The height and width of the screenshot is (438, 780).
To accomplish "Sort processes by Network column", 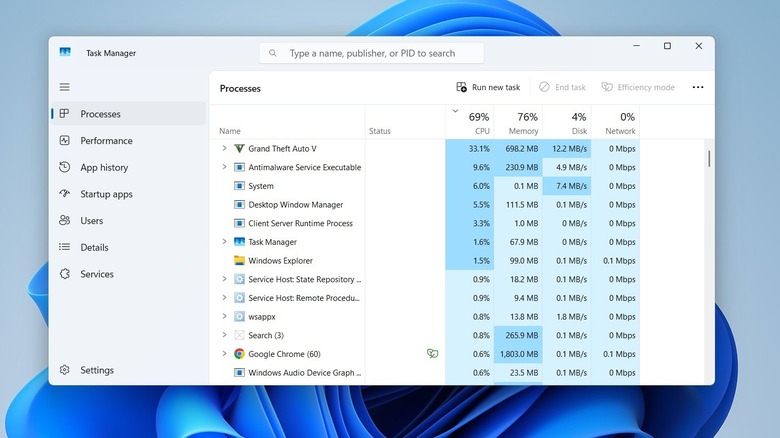I will pos(616,122).
